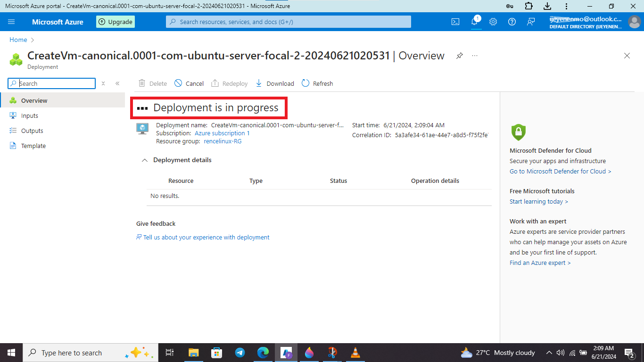The image size is (644, 362).
Task: Open Telegram from the taskbar
Action: (x=240, y=353)
